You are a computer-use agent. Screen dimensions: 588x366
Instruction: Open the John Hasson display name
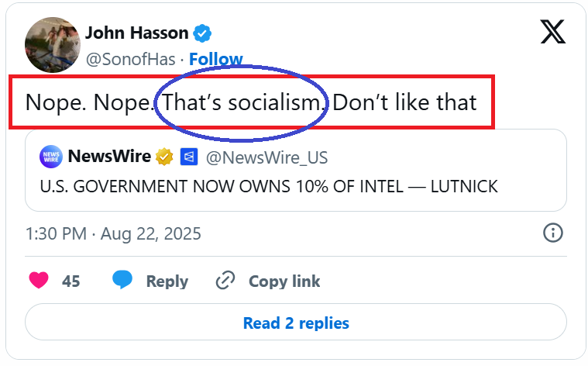tap(136, 33)
